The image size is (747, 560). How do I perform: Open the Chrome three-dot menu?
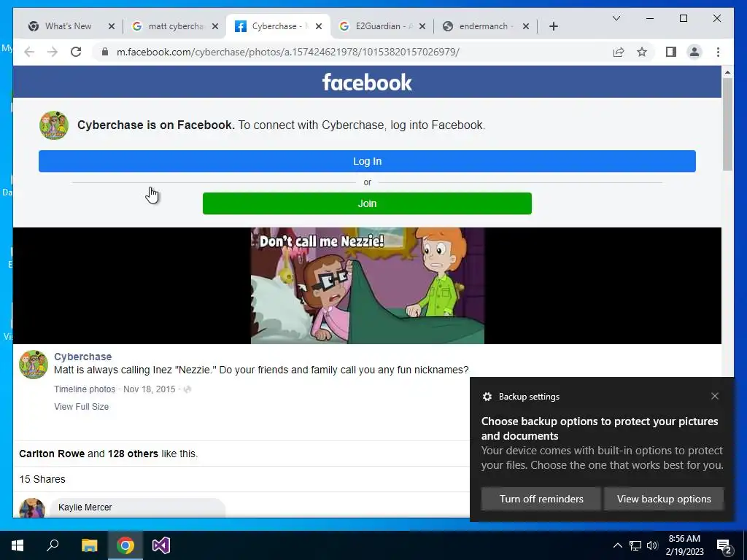click(x=718, y=52)
